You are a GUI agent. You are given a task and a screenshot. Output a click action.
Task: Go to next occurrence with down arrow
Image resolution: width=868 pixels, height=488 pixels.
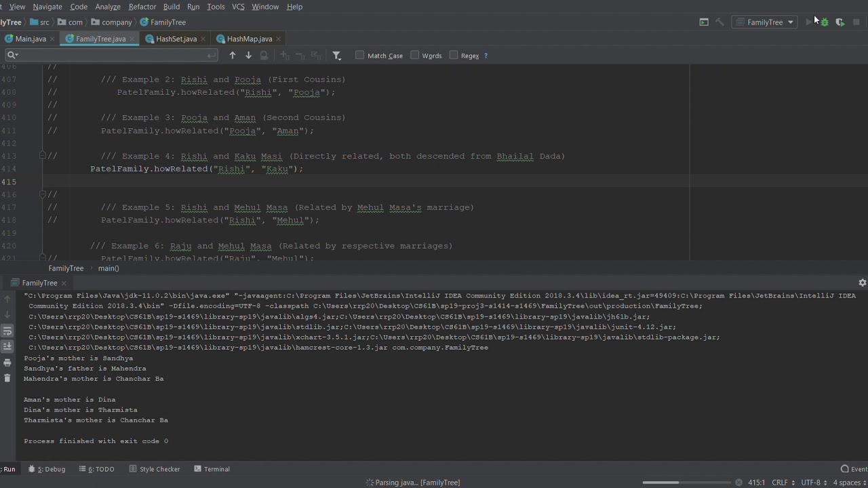(248, 56)
